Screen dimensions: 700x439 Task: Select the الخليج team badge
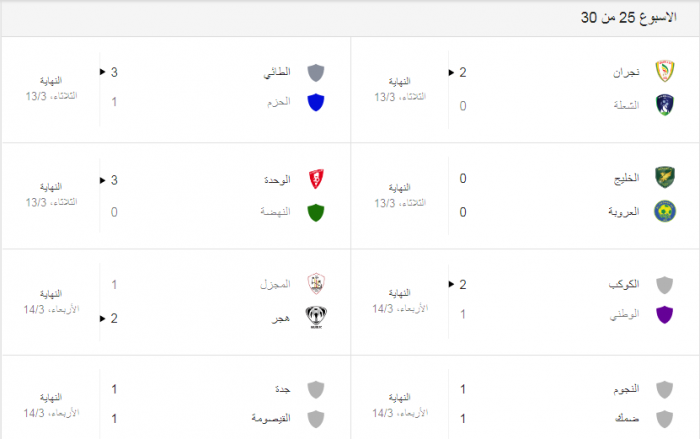click(x=665, y=178)
